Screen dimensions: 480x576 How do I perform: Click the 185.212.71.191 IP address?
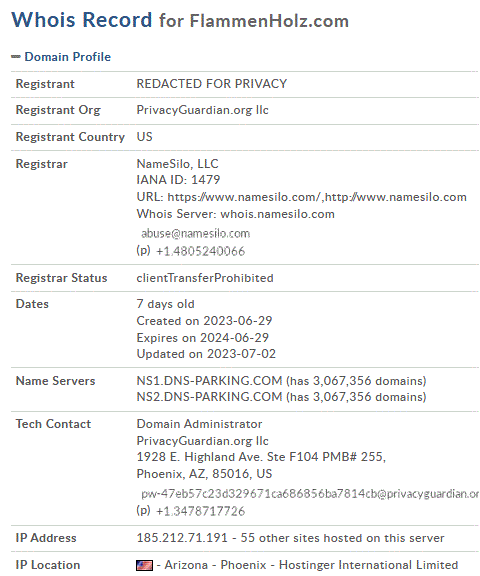[182, 538]
